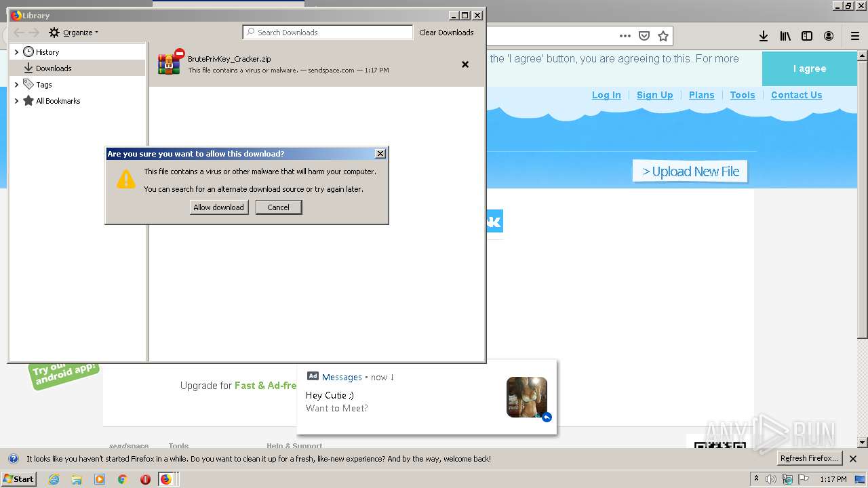Open the Contact Us link
868x488 pixels.
[797, 95]
